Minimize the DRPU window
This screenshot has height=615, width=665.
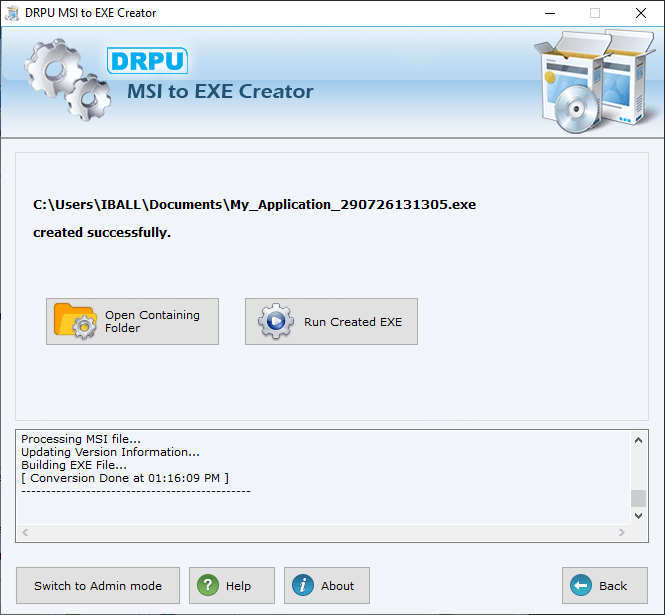click(x=550, y=13)
